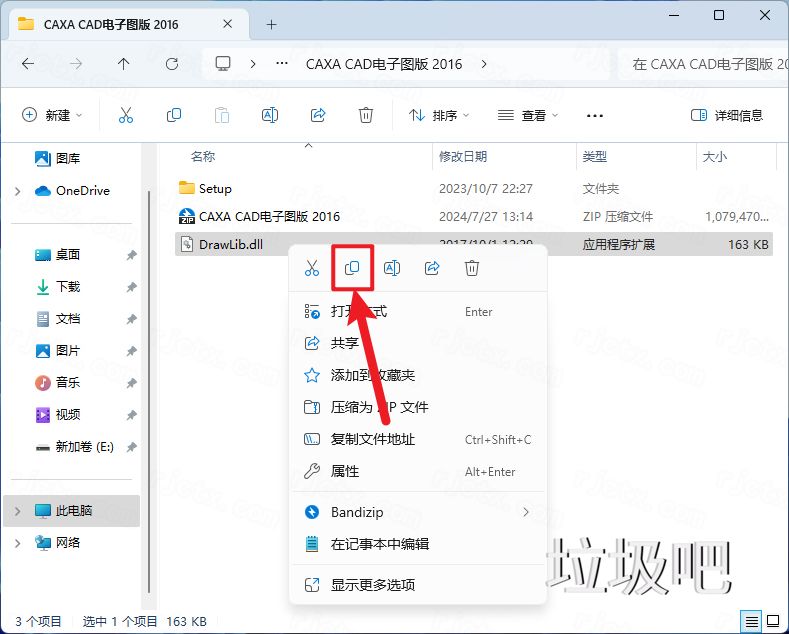Screen dimensions: 789x634
Task: Click the Copy icon in the context menu
Action: pyautogui.click(x=352, y=268)
